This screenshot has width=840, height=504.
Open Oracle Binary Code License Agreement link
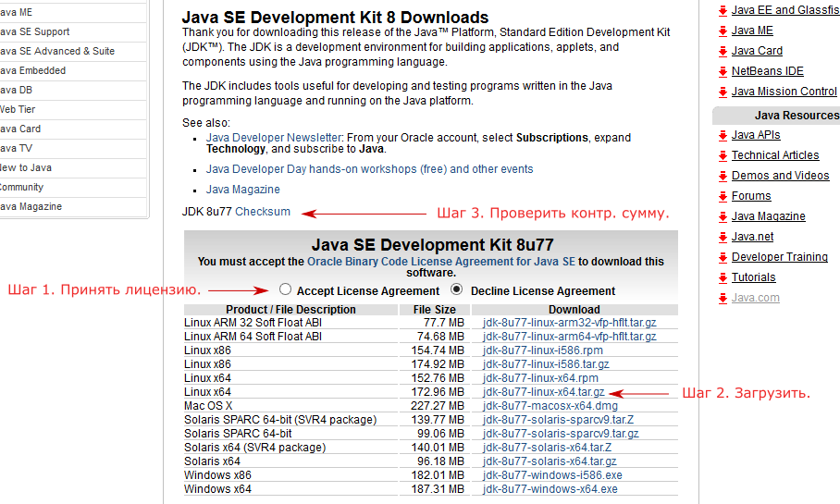(441, 262)
